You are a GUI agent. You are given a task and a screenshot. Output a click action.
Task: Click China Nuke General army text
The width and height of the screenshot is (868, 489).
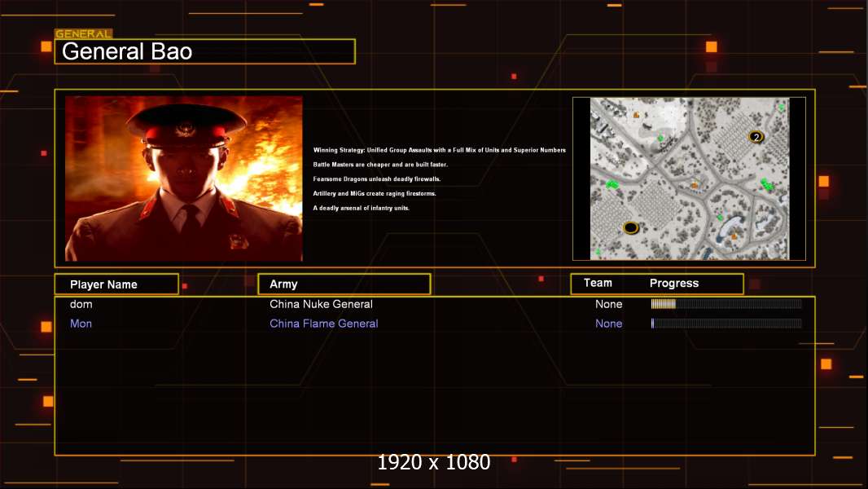tap(321, 304)
